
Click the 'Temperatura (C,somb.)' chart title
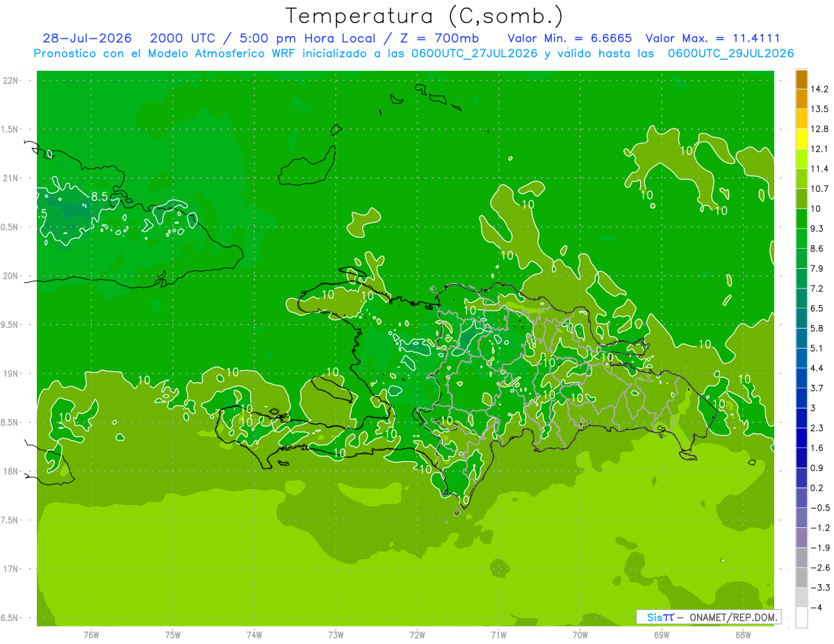coord(425,17)
